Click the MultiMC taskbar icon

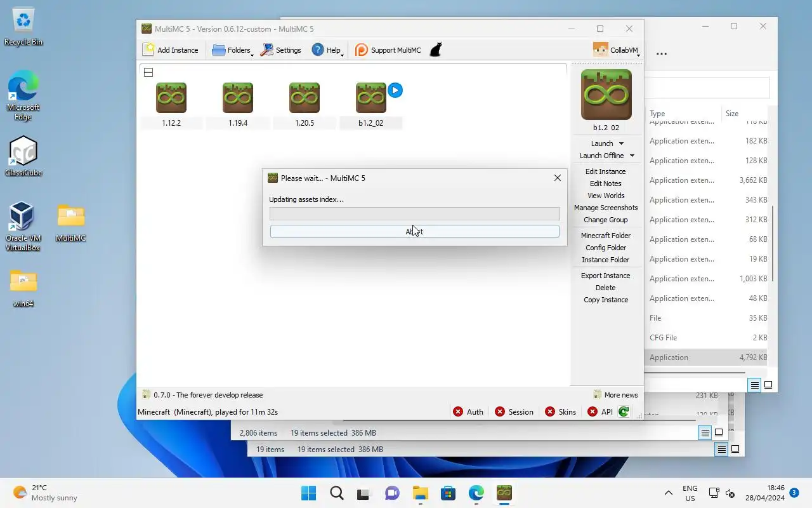tap(504, 493)
